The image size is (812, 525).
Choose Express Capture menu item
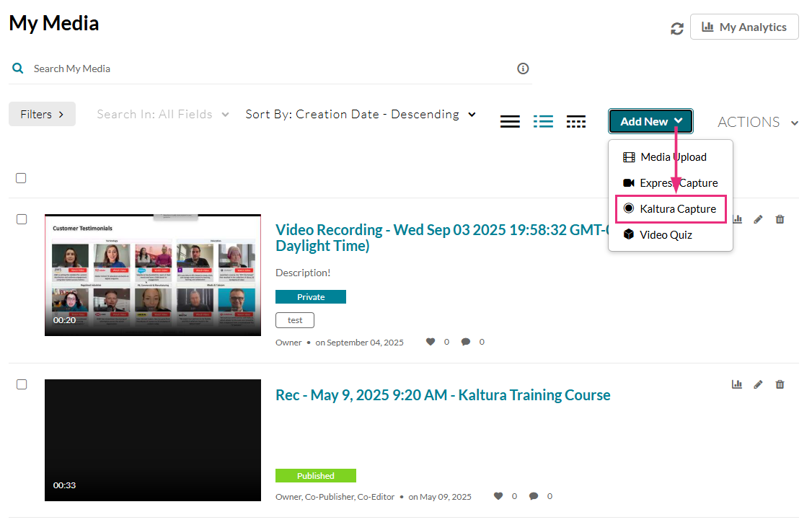[671, 182]
